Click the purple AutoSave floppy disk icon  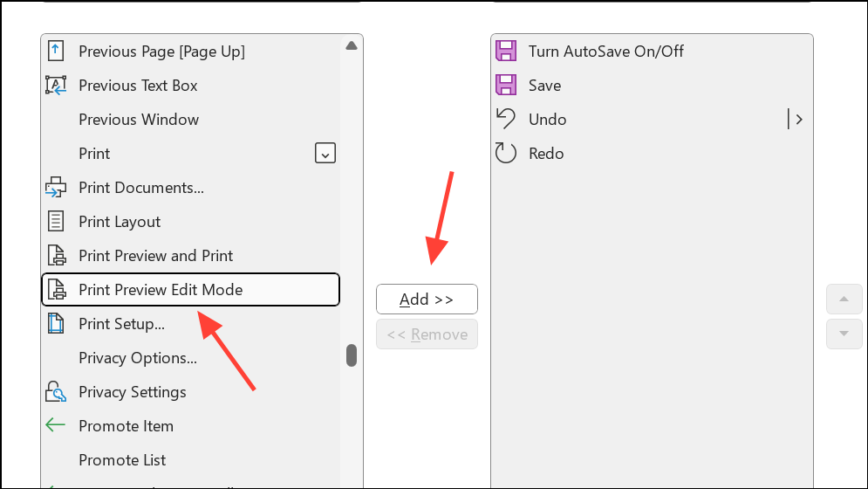[506, 51]
